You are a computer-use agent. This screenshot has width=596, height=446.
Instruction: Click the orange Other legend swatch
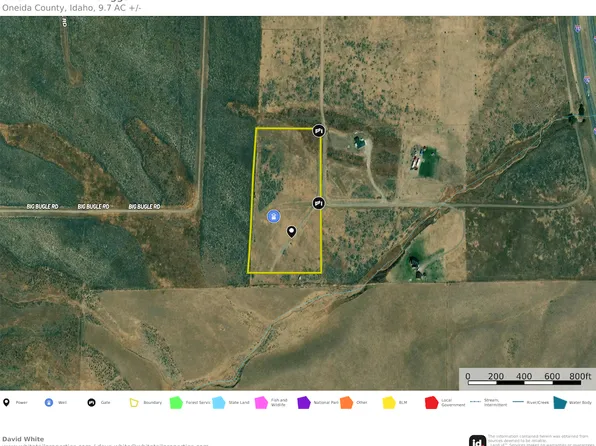346,402
